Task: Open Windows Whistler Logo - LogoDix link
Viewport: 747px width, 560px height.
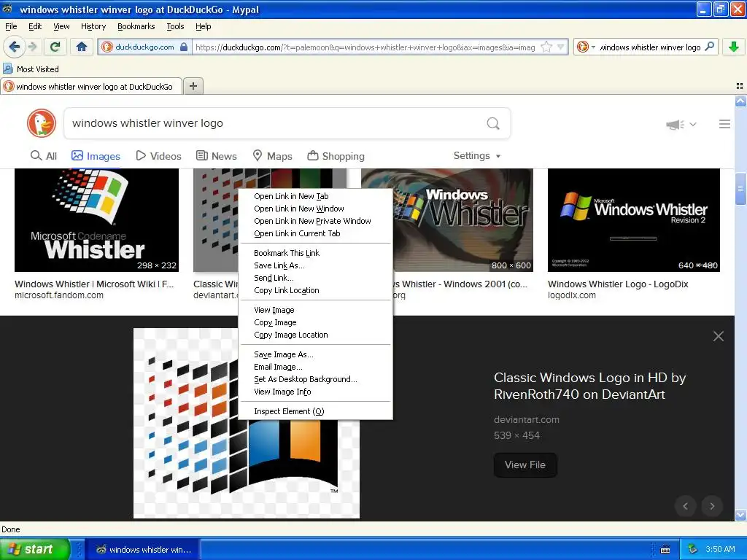Action: [x=618, y=284]
